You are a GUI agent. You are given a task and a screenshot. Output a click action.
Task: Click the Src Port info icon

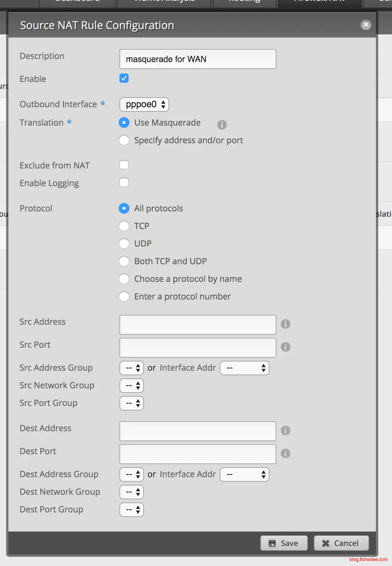pos(286,347)
